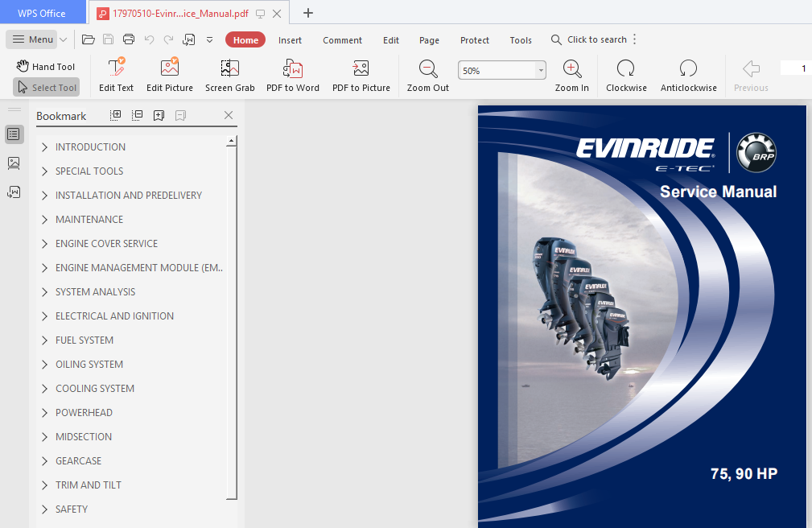Select the Evinrude Service Manual PDF tab
Viewport: 812px width, 528px height.
[180, 14]
